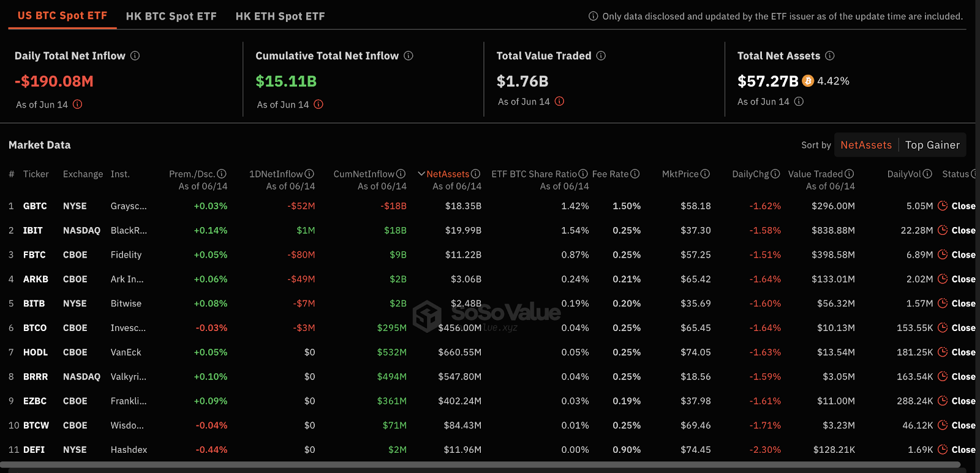Click info icon on 1DNetInflow column header
Image resolution: width=980 pixels, height=473 pixels.
[x=309, y=174]
